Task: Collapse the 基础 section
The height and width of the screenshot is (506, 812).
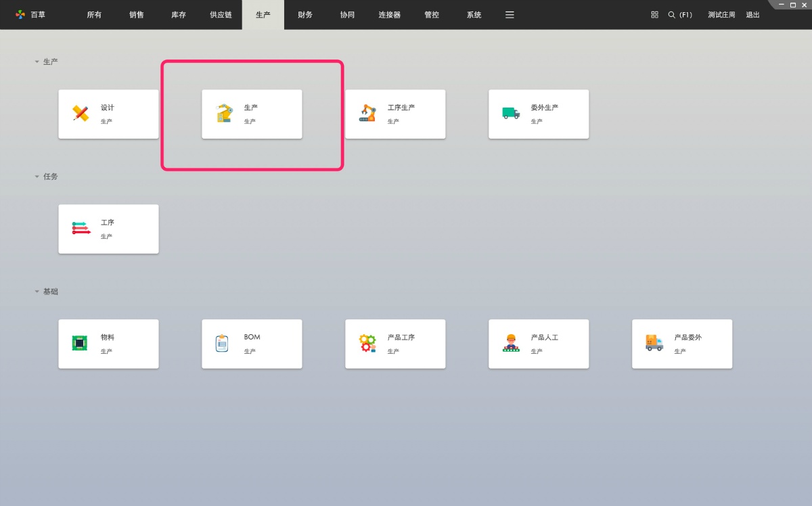Action: coord(37,292)
